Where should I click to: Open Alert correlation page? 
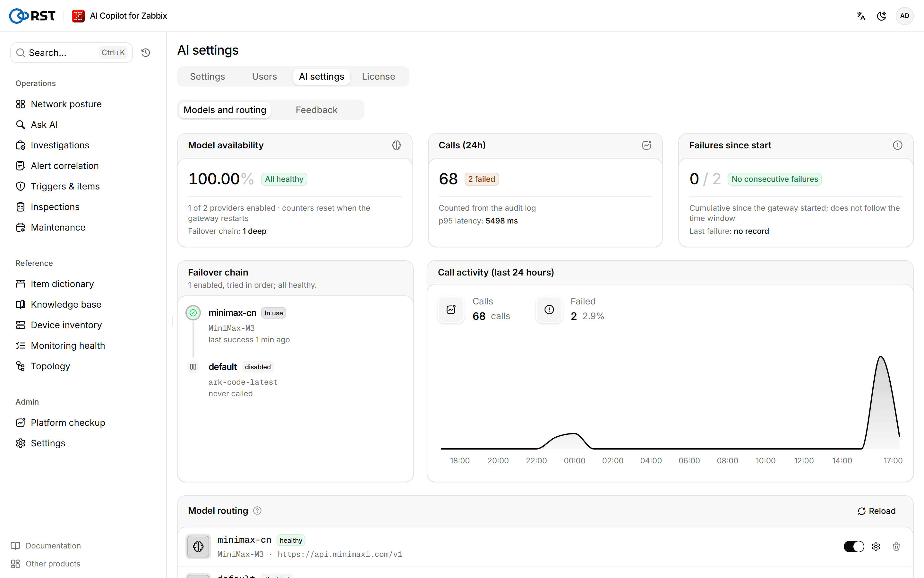pos(64,166)
